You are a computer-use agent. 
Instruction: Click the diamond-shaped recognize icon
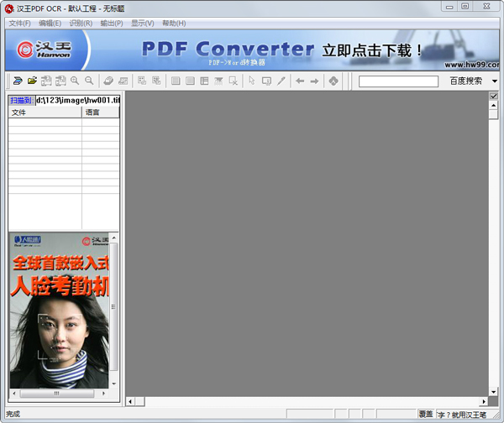[x=333, y=81]
